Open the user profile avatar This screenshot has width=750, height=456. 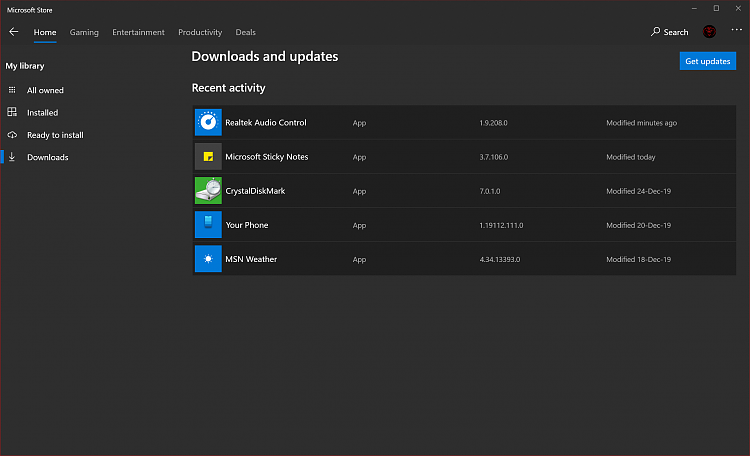pos(709,32)
